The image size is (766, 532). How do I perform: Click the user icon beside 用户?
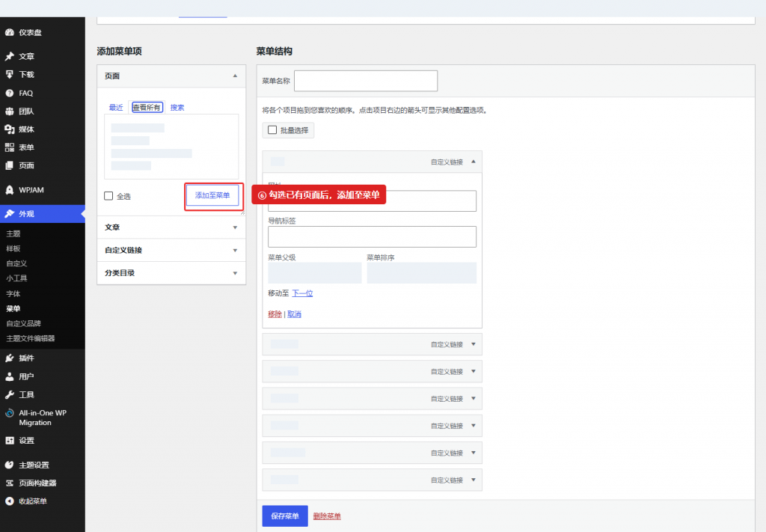click(x=9, y=376)
